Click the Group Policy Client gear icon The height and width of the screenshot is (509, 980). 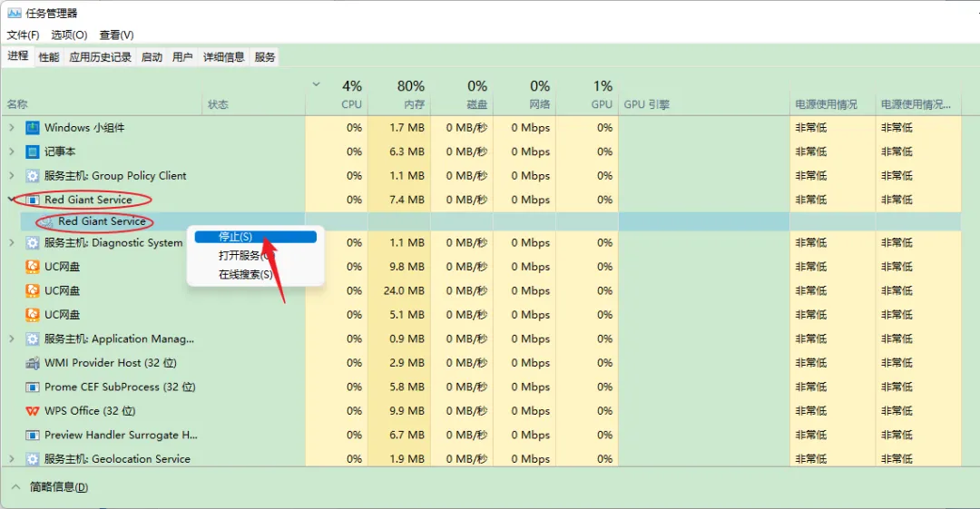coord(33,176)
